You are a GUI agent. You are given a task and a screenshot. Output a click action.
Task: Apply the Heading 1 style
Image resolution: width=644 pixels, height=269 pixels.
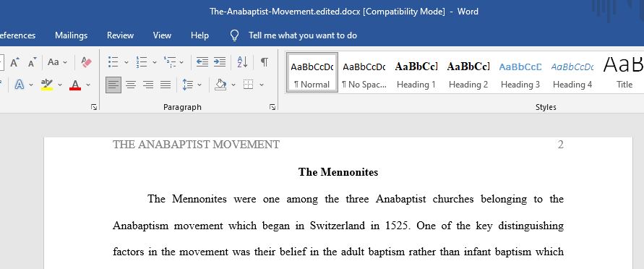click(416, 73)
